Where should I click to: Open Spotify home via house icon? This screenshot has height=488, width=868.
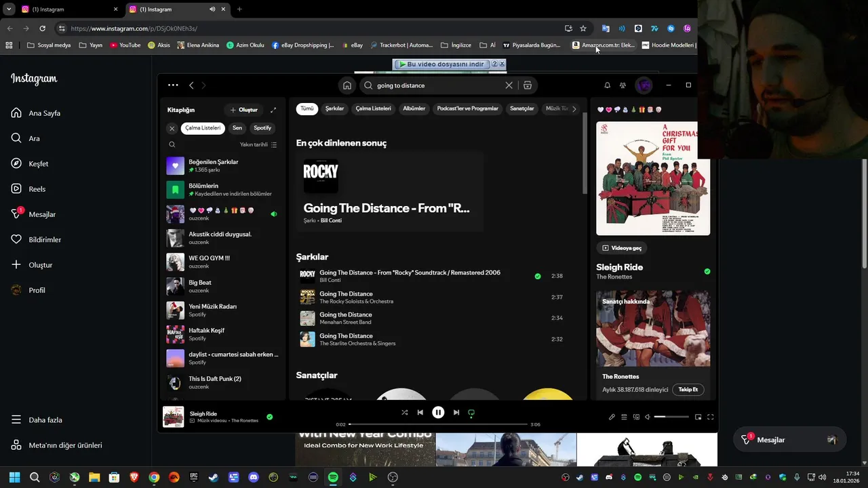(x=347, y=85)
